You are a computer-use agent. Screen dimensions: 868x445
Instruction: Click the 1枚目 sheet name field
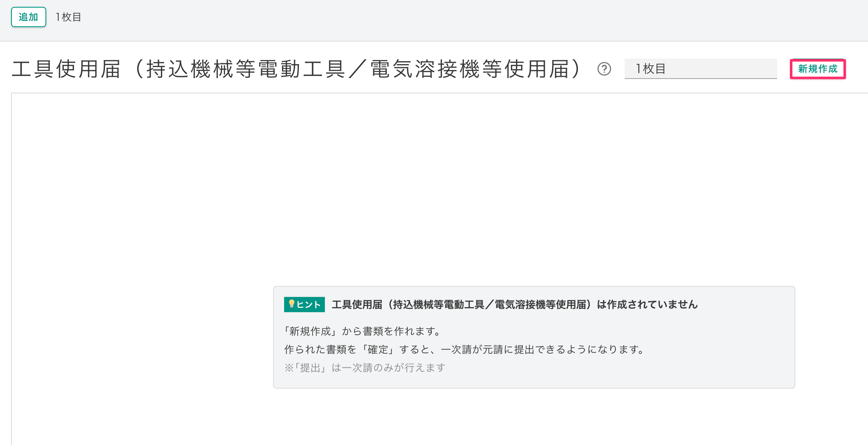(x=700, y=69)
